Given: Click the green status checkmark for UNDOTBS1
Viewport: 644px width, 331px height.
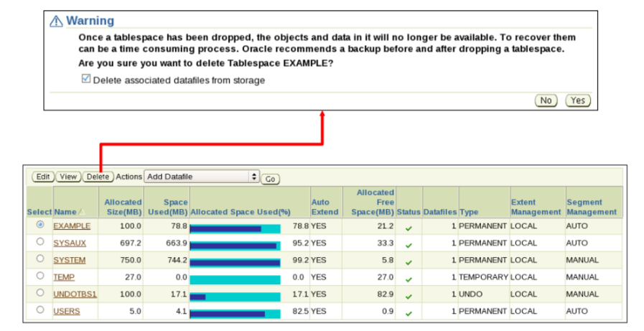Looking at the screenshot, I should (409, 297).
